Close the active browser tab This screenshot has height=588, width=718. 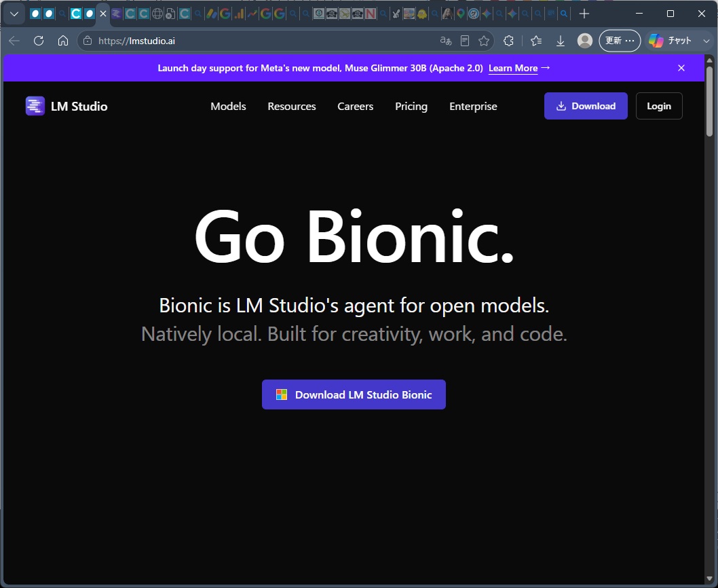click(103, 14)
